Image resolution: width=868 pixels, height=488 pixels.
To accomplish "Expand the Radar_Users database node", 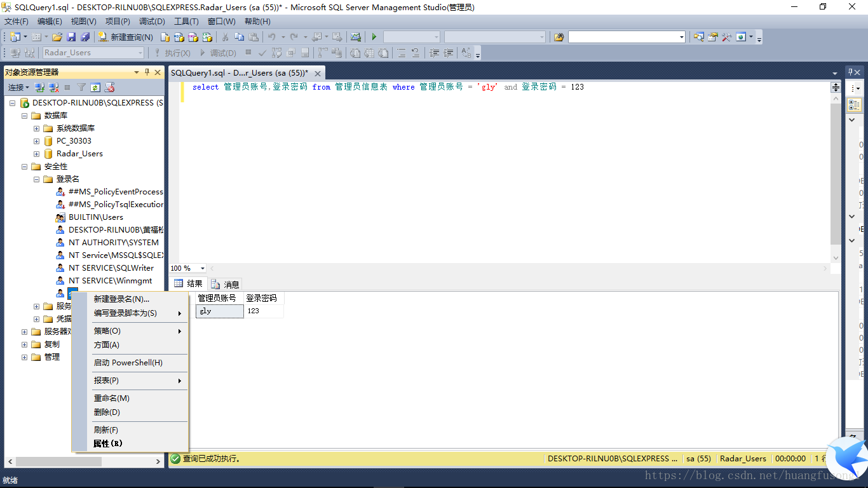I will [x=37, y=154].
